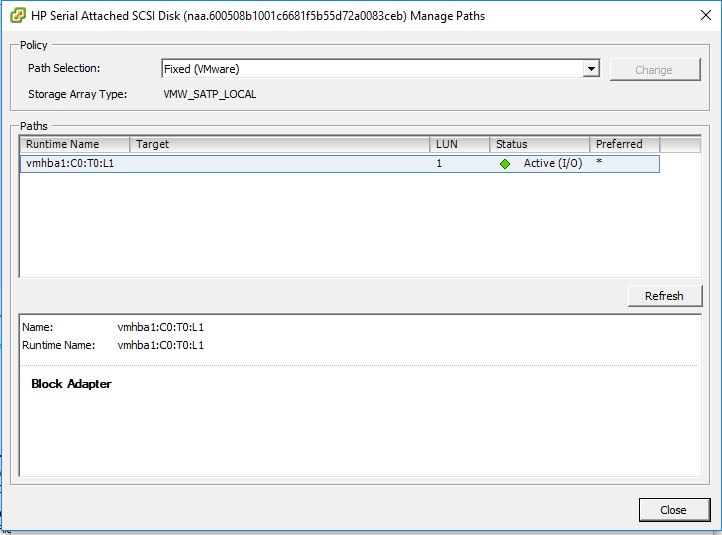Click LUN value 1 in path row
This screenshot has height=535, width=722.
[x=439, y=163]
